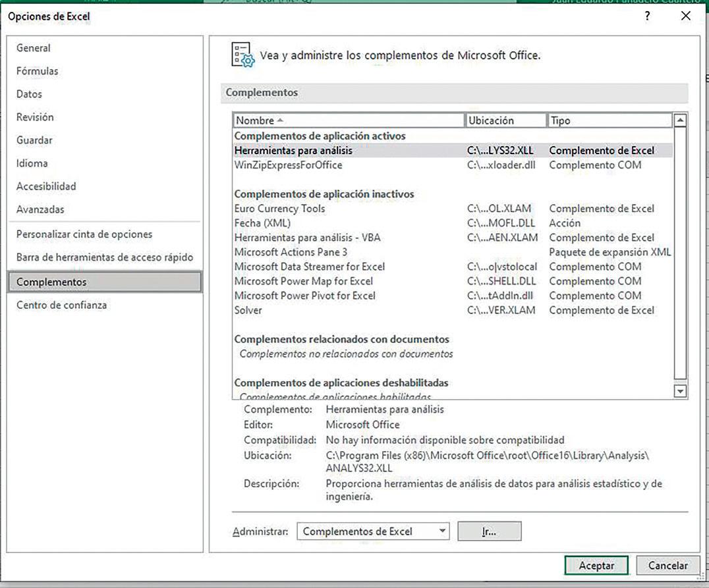Click the C:\...VER.XLAM location cell
The height and width of the screenshot is (588, 709).
click(501, 310)
